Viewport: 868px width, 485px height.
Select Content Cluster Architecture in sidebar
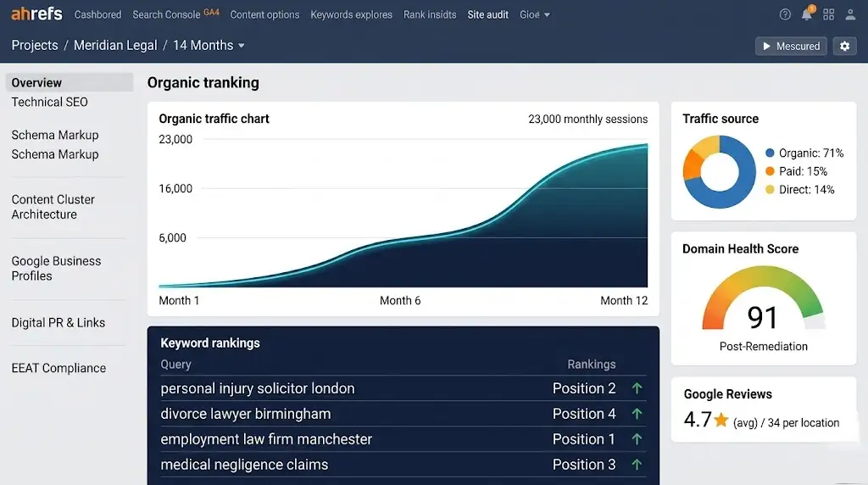click(x=53, y=207)
